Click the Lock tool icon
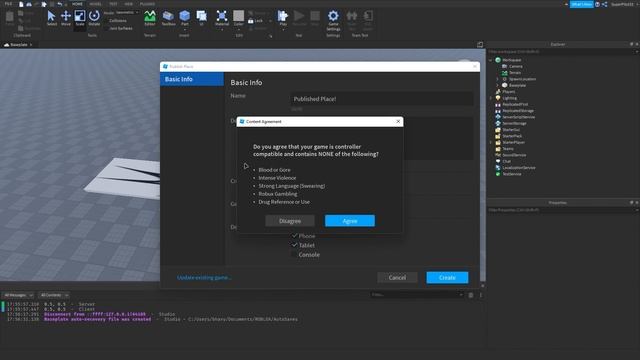The height and width of the screenshot is (360, 640). [251, 21]
